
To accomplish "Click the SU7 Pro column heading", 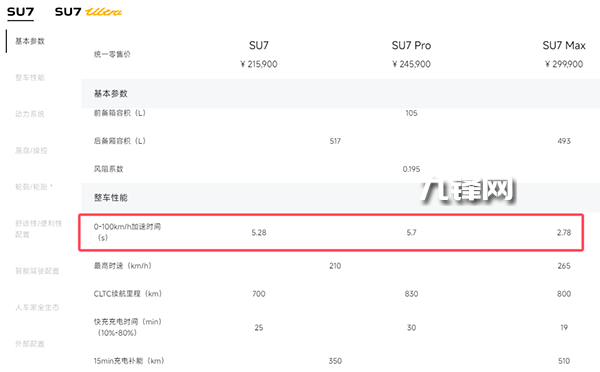I will (x=411, y=46).
